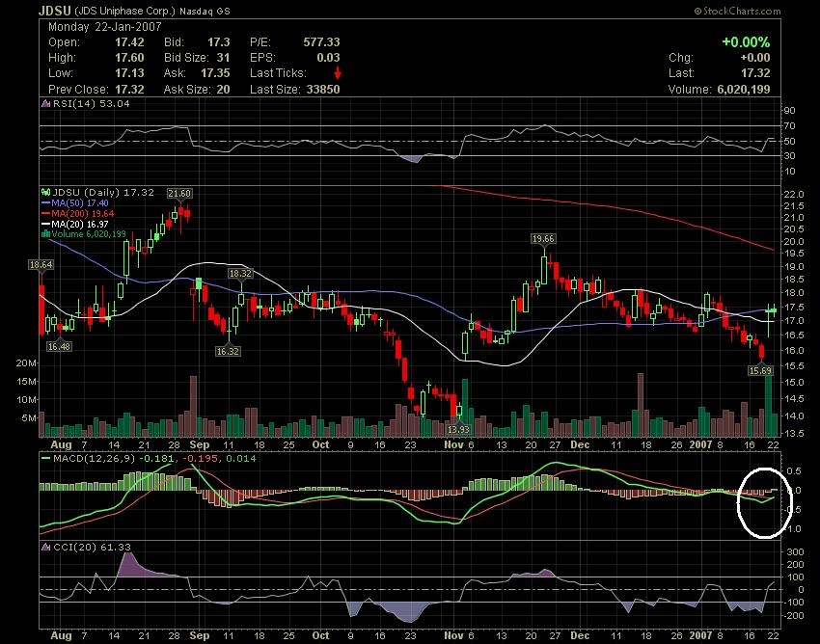Click the Nasdaq GS exchange label
Viewport: 820px width, 644px height.
tap(205, 11)
